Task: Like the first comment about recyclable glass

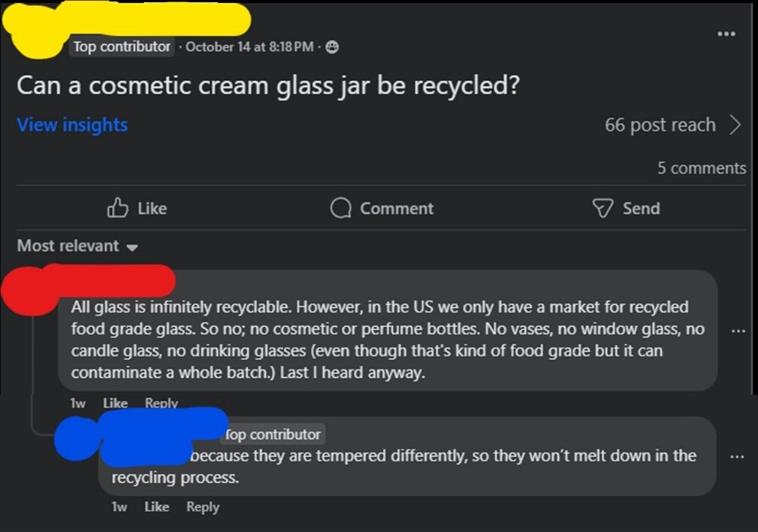Action: click(115, 403)
